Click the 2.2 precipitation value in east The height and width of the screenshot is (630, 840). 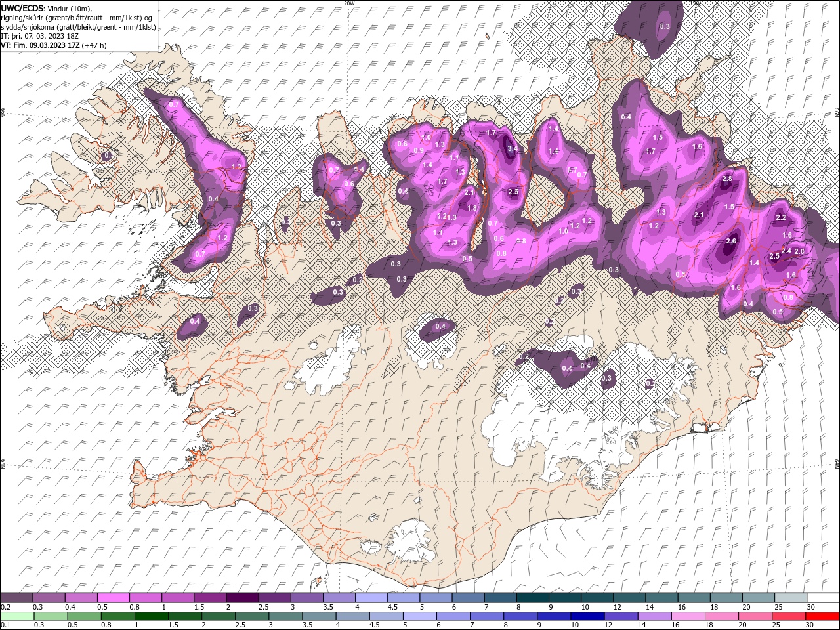pos(781,217)
